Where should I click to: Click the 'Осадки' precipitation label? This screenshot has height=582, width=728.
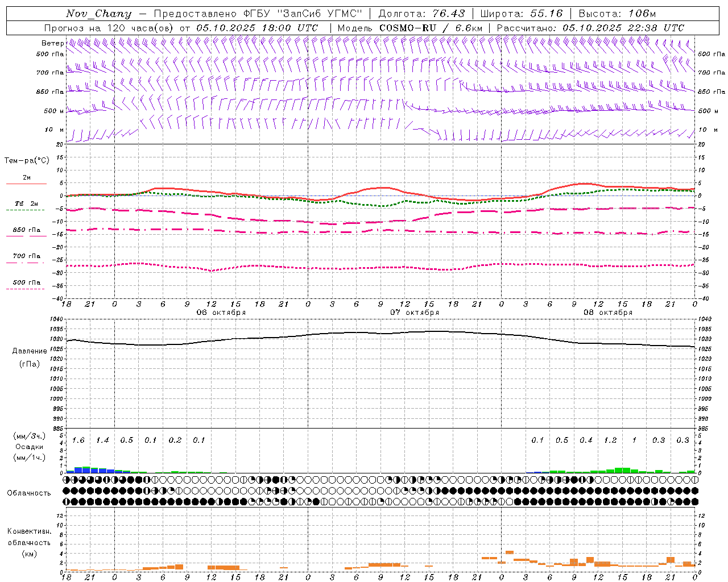(x=30, y=447)
